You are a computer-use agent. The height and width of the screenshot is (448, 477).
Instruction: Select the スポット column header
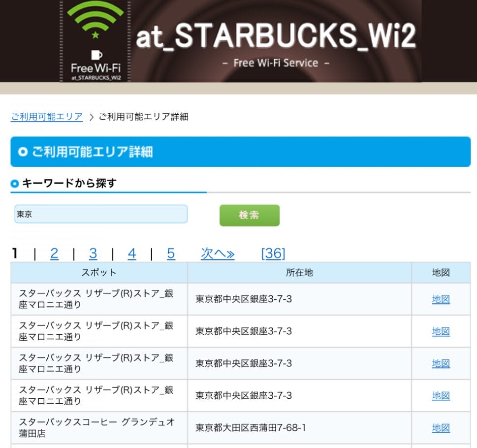click(98, 272)
